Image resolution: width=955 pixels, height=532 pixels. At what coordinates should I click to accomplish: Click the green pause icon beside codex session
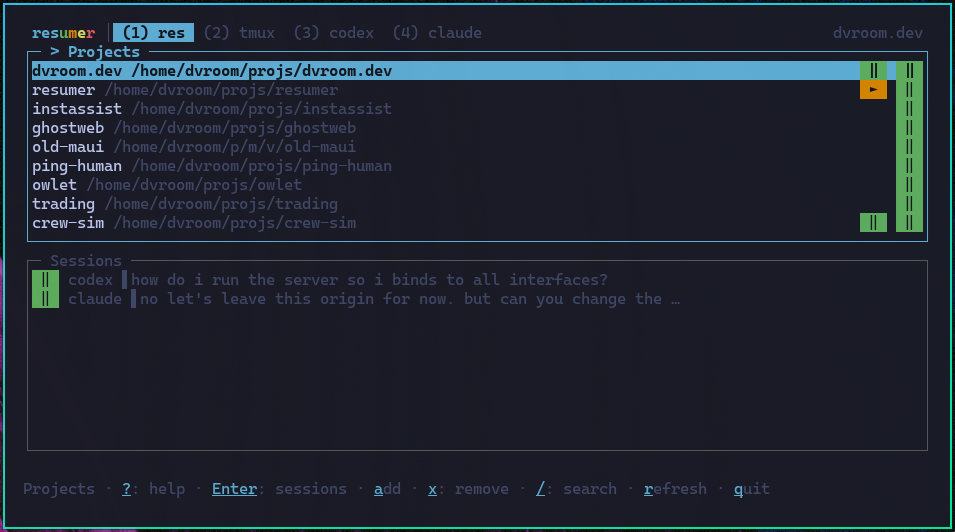tap(45, 280)
